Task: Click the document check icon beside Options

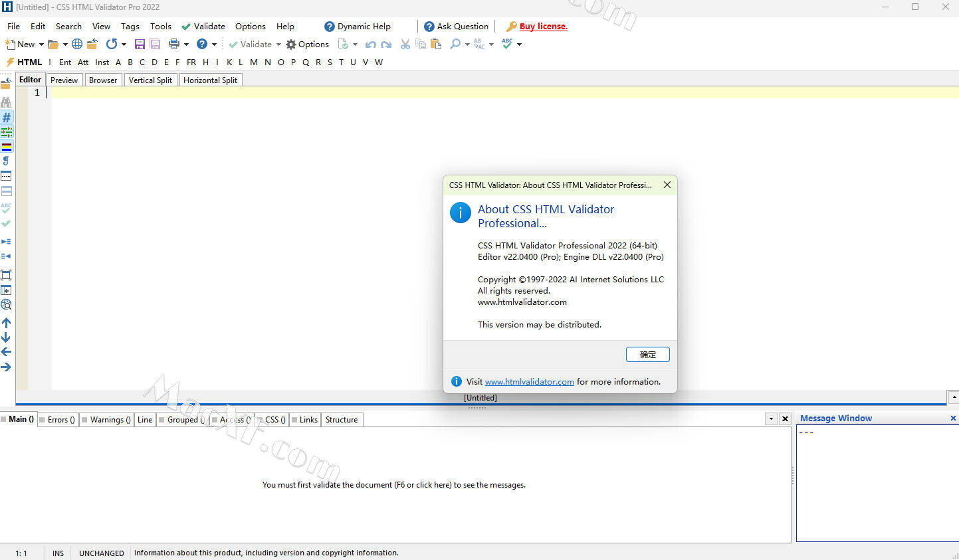Action: coord(343,45)
